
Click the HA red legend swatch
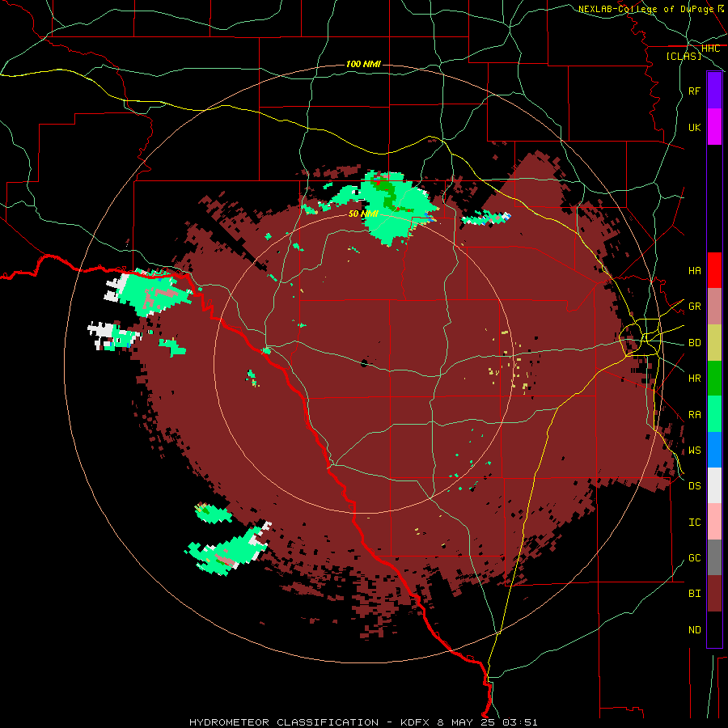point(714,270)
